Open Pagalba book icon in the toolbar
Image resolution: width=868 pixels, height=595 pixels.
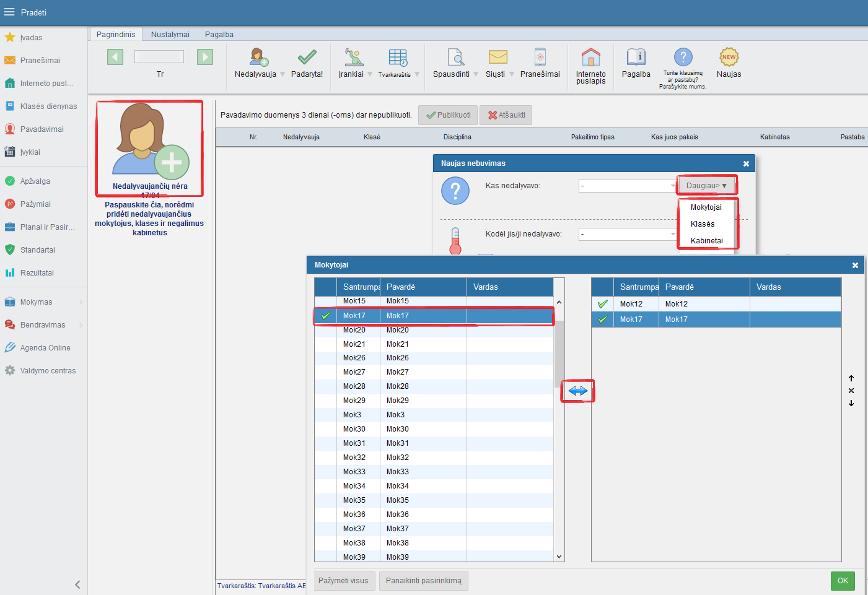pyautogui.click(x=636, y=58)
